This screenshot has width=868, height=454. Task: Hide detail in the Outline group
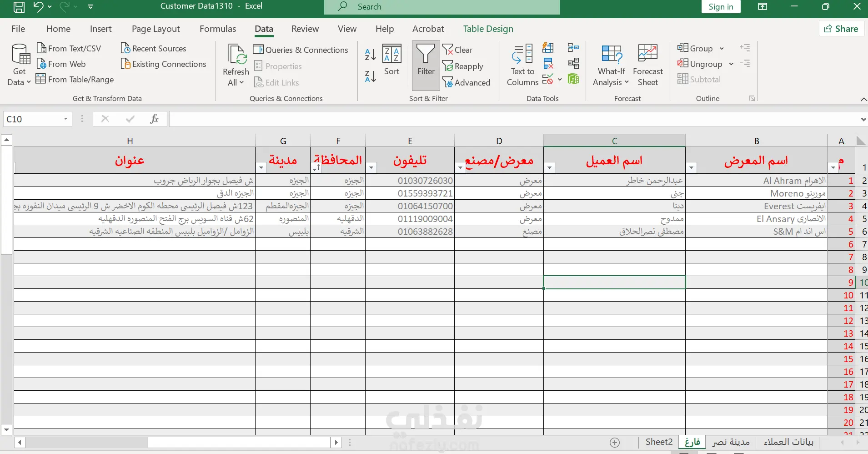pos(745,63)
